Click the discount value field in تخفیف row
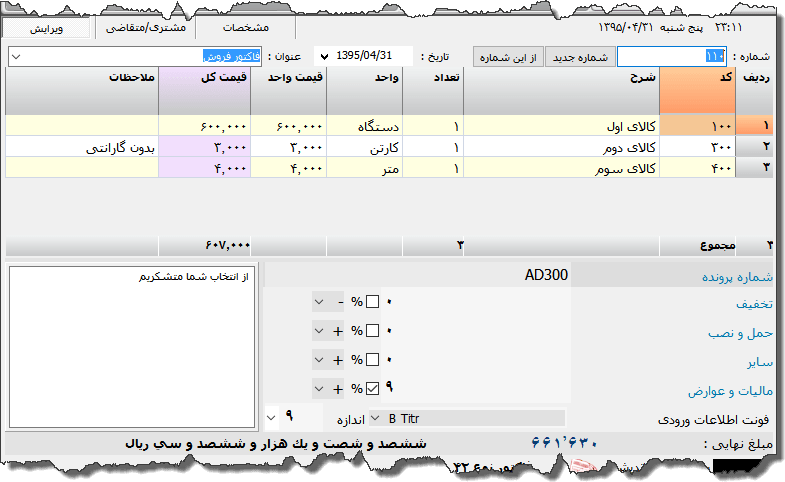Image resolution: width=785 pixels, height=482 pixels. pos(475,302)
